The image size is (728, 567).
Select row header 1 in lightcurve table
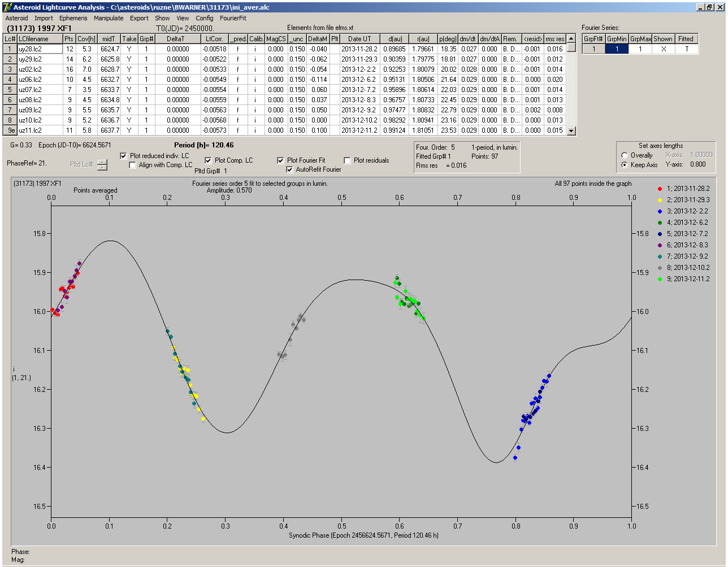[10, 49]
